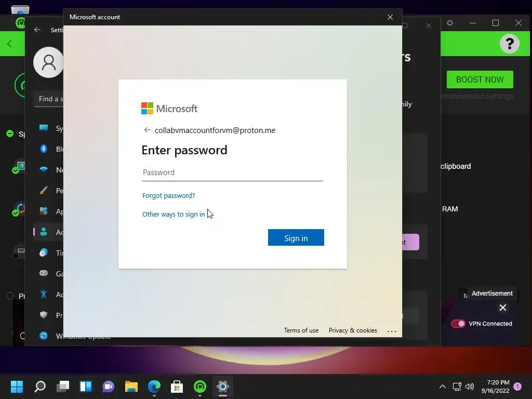Show hidden system tray icons
The width and height of the screenshot is (532, 399).
point(443,387)
